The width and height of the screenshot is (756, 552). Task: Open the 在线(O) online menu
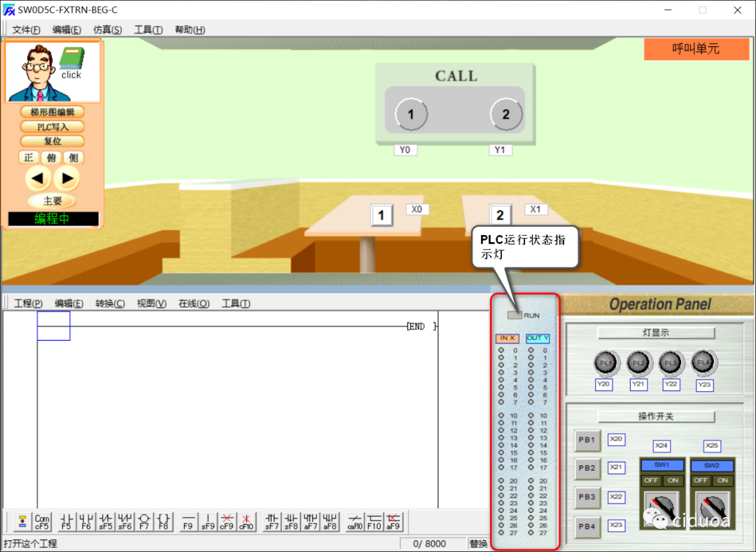coord(194,303)
